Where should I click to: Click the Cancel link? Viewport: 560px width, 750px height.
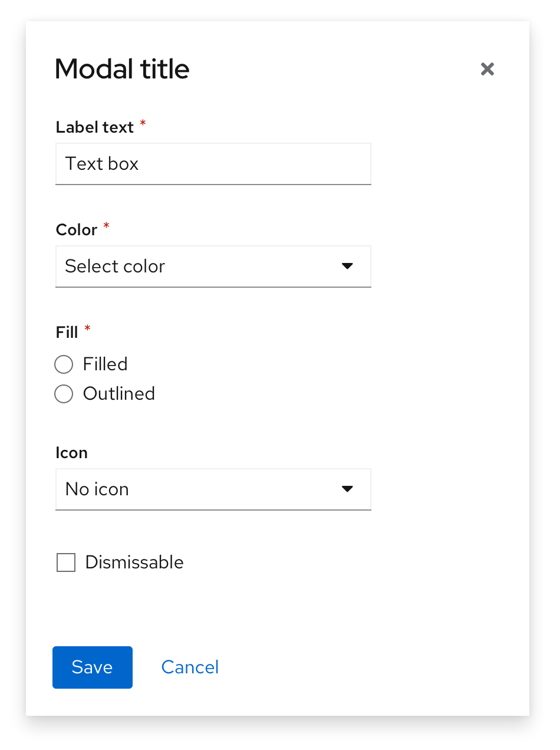[x=190, y=667]
